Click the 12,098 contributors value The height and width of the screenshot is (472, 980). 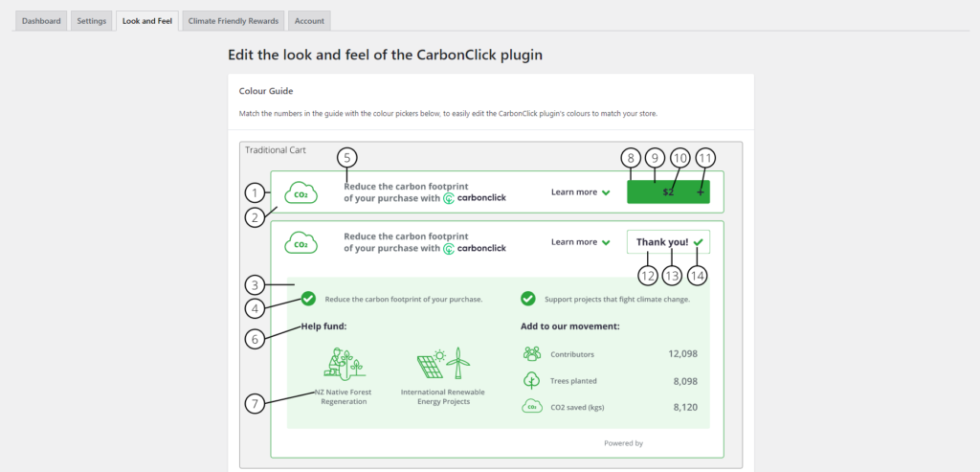(x=682, y=354)
